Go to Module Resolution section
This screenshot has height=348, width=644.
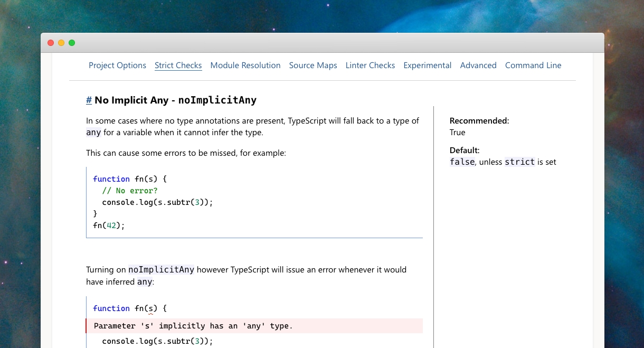click(245, 65)
